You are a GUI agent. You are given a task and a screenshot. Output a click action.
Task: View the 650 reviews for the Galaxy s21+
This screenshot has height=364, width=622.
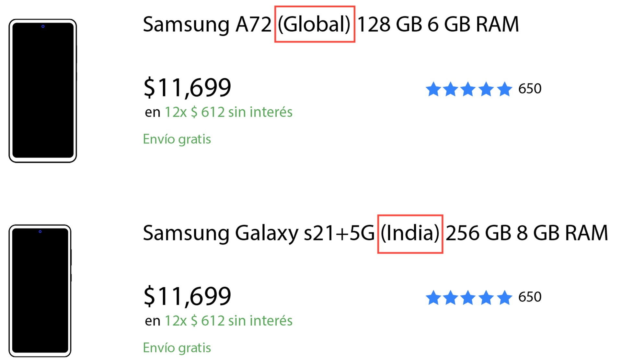pos(530,297)
